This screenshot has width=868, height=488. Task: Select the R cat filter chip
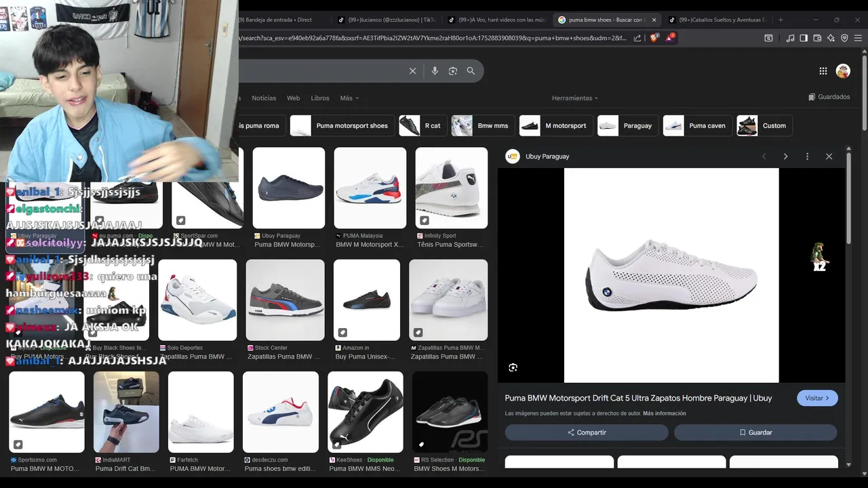[422, 125]
